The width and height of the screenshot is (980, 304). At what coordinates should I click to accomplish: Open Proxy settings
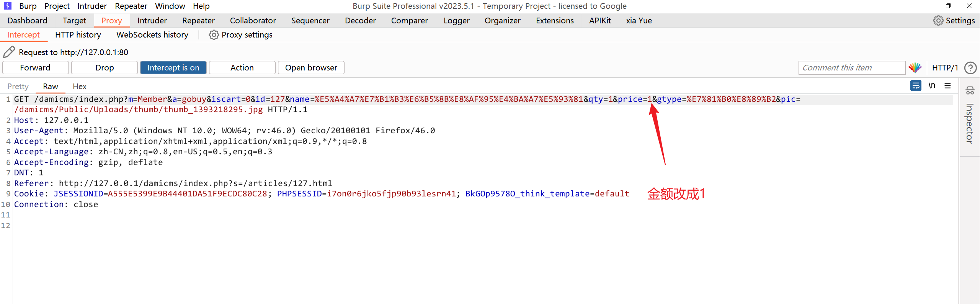pyautogui.click(x=241, y=35)
